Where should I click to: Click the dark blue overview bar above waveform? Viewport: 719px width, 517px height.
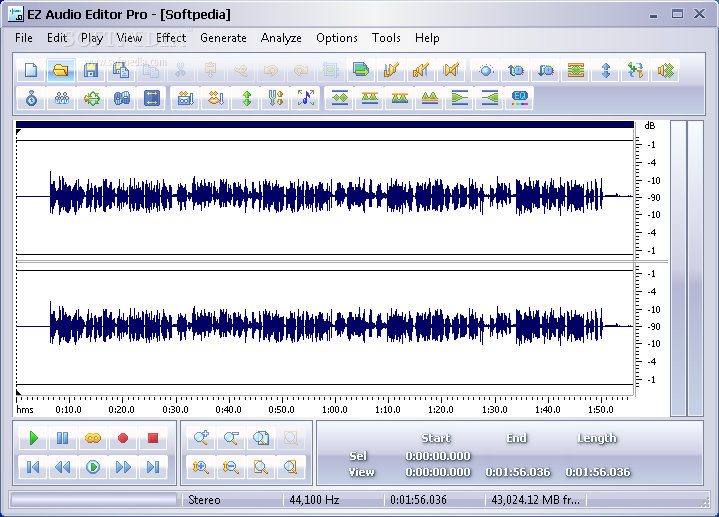coord(325,124)
